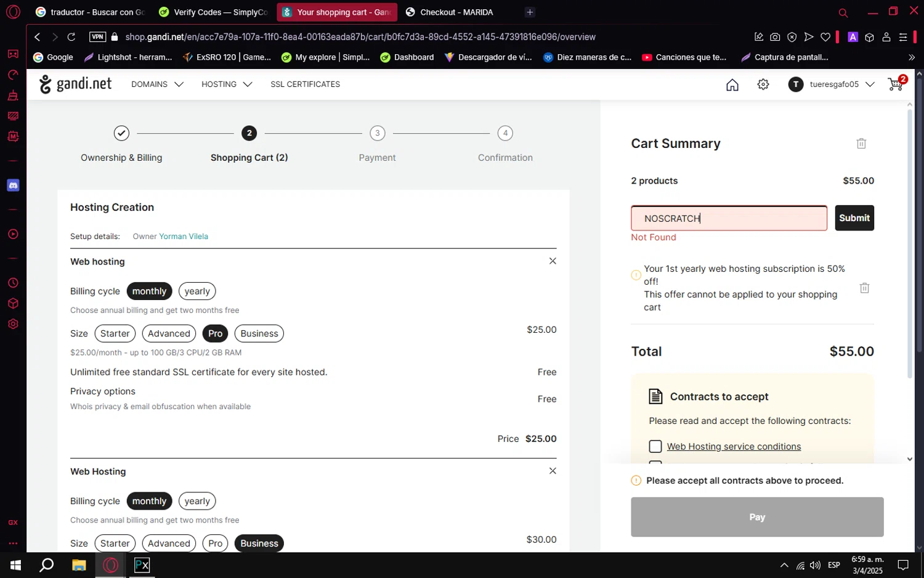Click the promo code input field
Image resolution: width=924 pixels, height=578 pixels.
[729, 218]
